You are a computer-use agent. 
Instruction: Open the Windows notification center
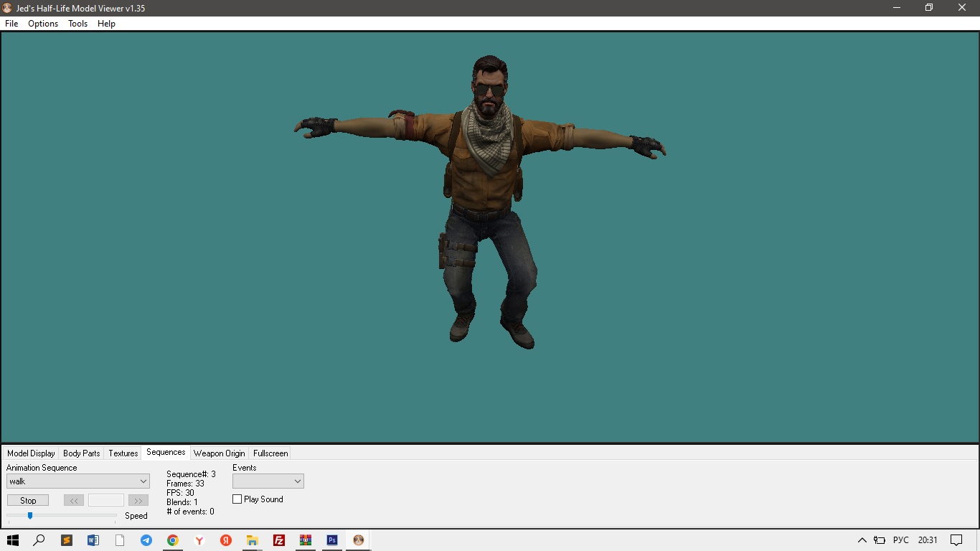point(956,540)
